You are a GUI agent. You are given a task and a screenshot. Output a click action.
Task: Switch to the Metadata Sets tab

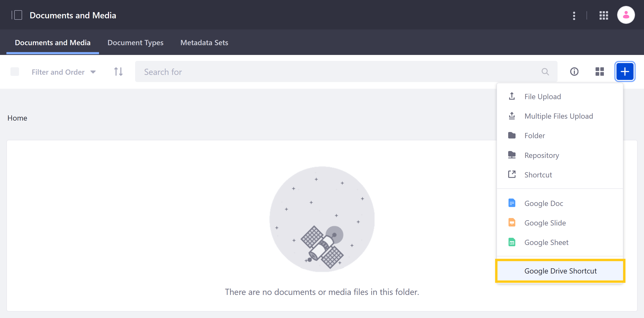204,42
